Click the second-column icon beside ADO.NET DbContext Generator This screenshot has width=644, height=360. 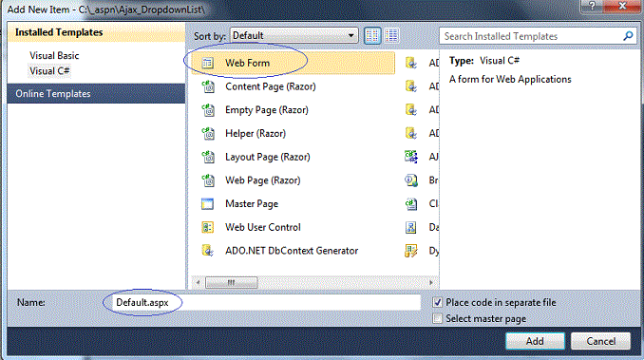pyautogui.click(x=411, y=251)
